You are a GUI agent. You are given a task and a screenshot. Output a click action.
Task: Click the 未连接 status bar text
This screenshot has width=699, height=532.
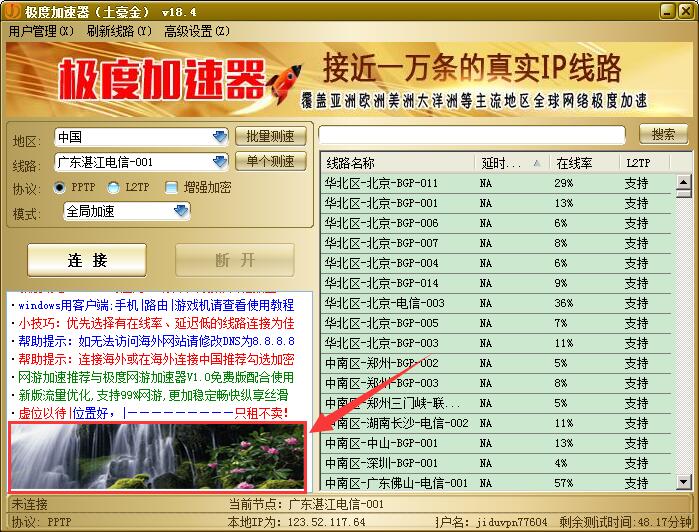29,504
